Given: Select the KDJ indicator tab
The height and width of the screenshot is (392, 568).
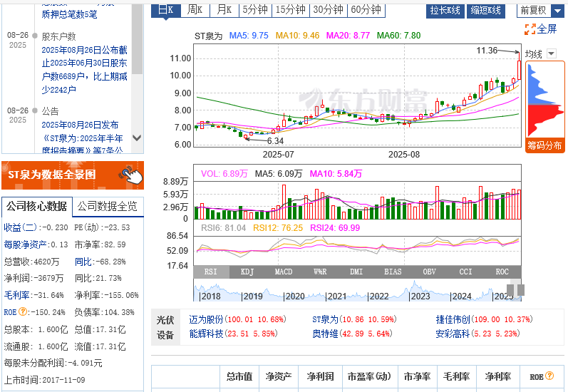Looking at the screenshot, I should 247,272.
